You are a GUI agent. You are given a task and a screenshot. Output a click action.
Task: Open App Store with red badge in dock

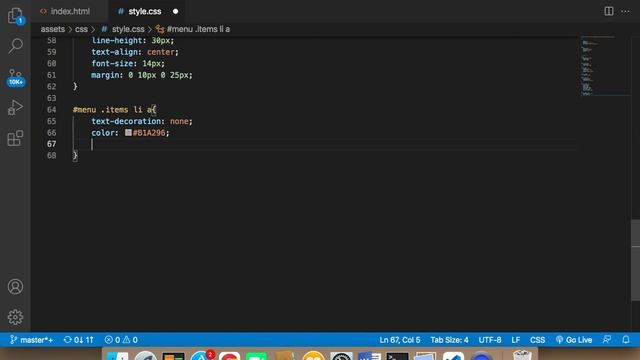[201, 356]
